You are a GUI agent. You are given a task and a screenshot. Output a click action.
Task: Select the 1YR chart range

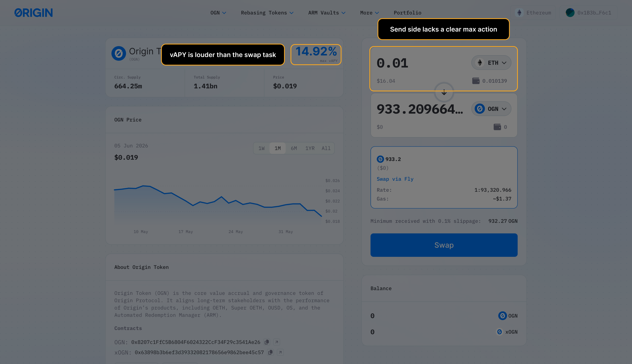click(x=310, y=148)
